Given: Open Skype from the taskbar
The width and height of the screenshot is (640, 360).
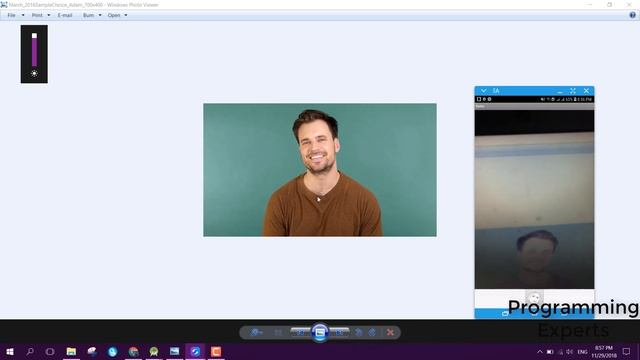Looking at the screenshot, I should pyautogui.click(x=113, y=351).
